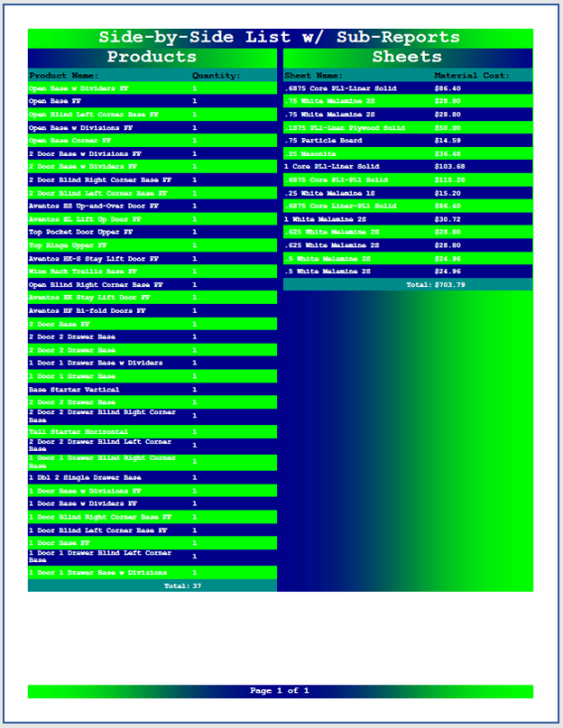Select 'Open Blind Left Corner Base FF'
The image size is (563, 728).
(x=93, y=115)
